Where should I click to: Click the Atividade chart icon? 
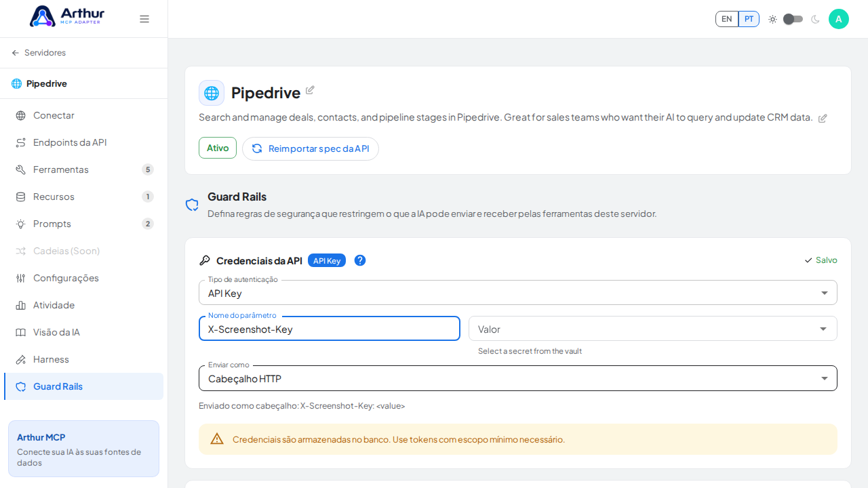coord(20,305)
